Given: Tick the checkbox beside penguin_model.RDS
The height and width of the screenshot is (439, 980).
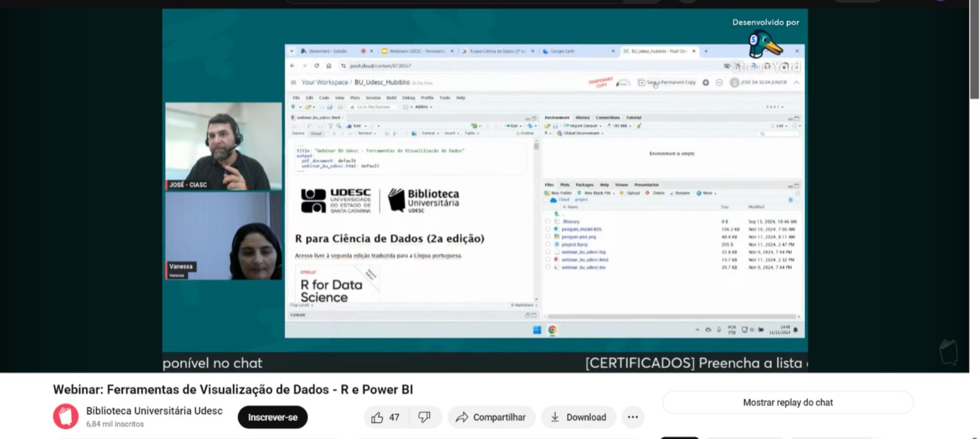Looking at the screenshot, I should [x=548, y=229].
